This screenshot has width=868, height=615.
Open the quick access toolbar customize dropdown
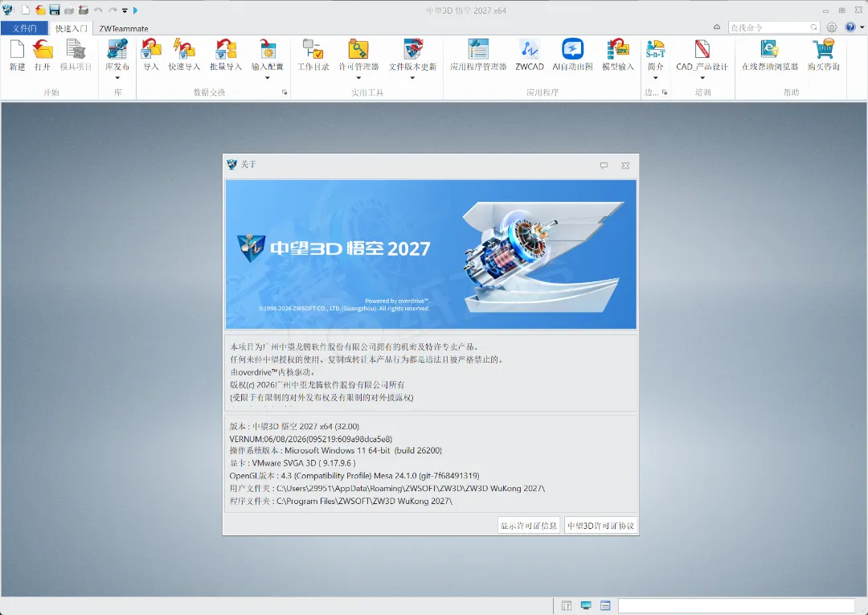[125, 10]
